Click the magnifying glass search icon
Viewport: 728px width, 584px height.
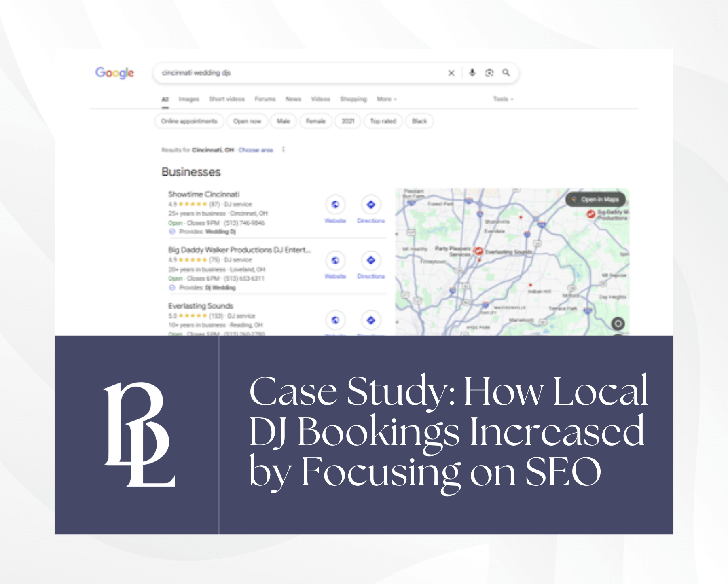pyautogui.click(x=506, y=73)
